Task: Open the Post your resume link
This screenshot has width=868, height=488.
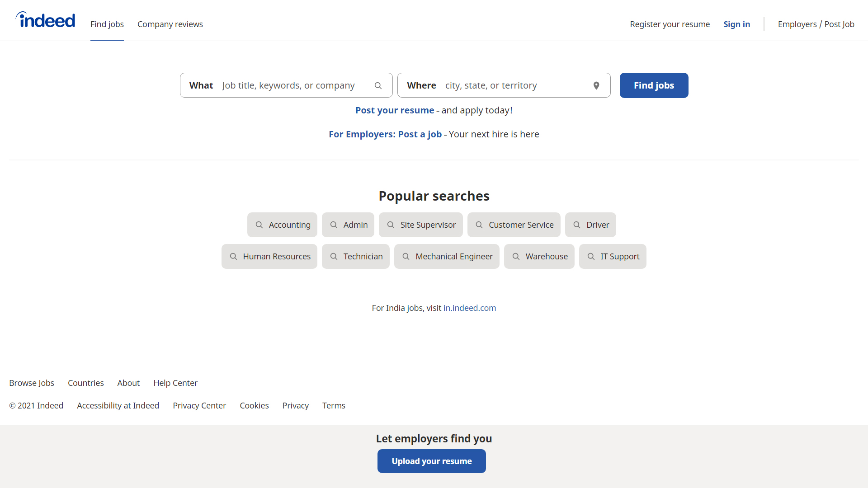Action: tap(394, 110)
